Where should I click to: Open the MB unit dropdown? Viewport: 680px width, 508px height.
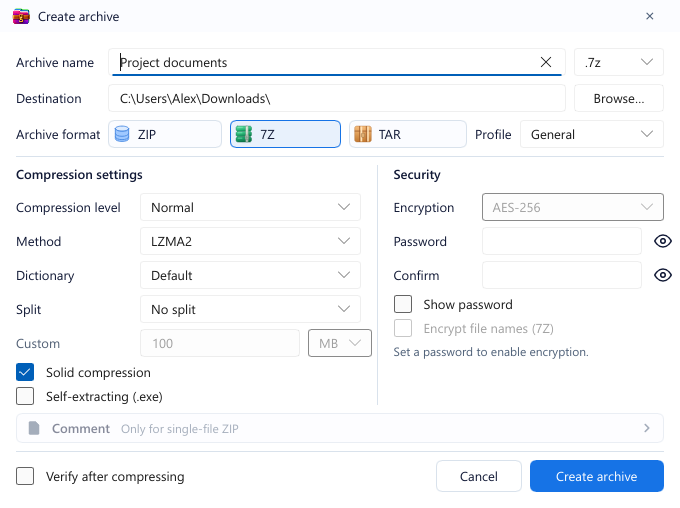340,343
